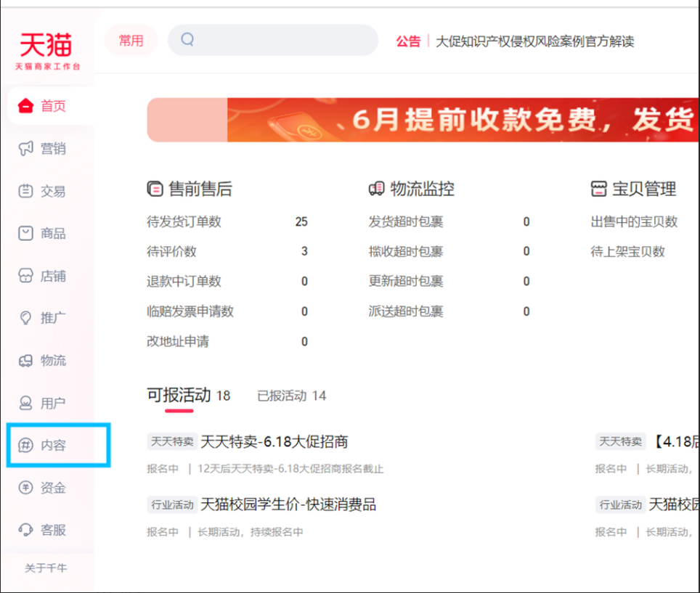
Task: Click the 首页 home icon in sidebar
Action: coord(25,106)
